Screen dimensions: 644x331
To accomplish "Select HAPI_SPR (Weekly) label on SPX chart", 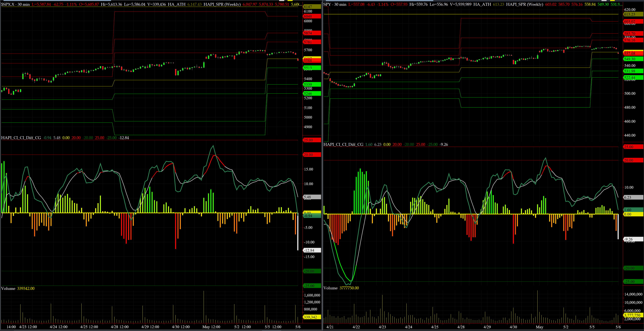I will [222, 4].
